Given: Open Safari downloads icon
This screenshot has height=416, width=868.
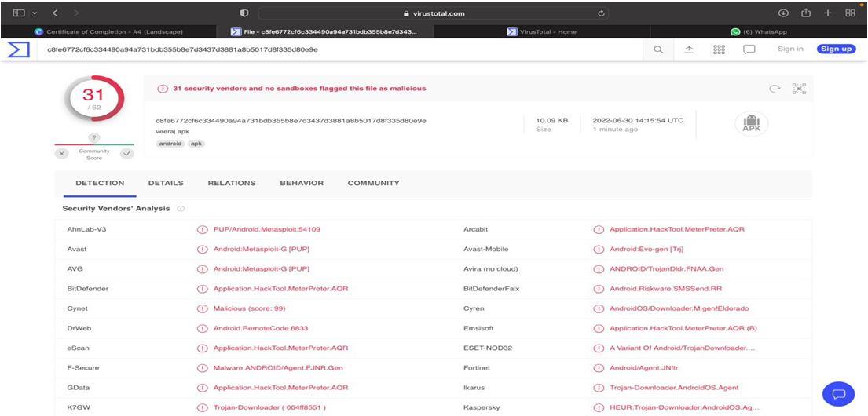Looking at the screenshot, I should (x=783, y=13).
